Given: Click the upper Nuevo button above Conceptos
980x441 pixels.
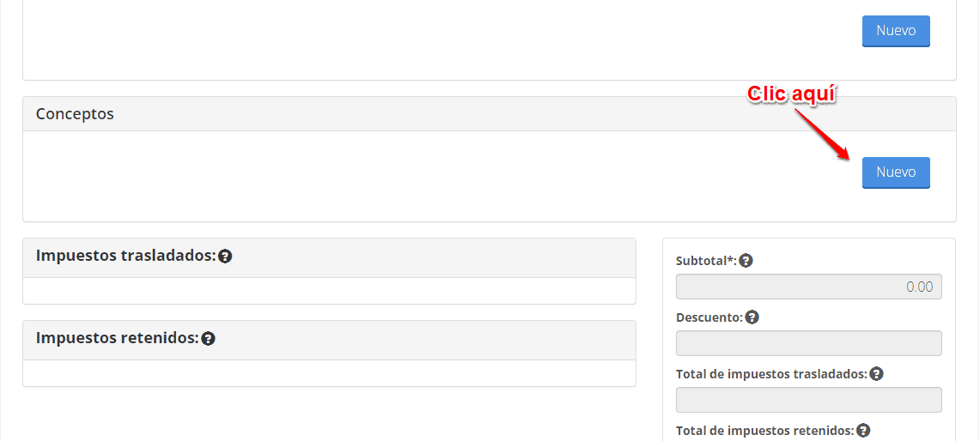Looking at the screenshot, I should tap(896, 31).
